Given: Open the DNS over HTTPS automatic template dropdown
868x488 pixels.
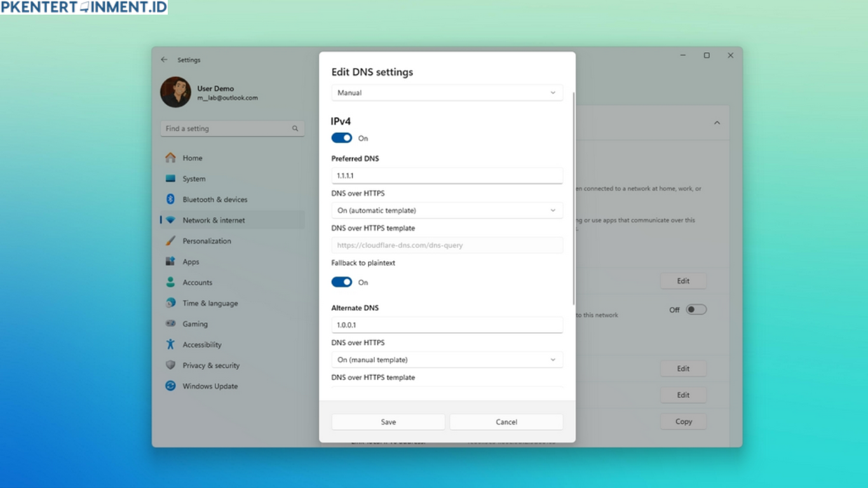Looking at the screenshot, I should click(447, 210).
